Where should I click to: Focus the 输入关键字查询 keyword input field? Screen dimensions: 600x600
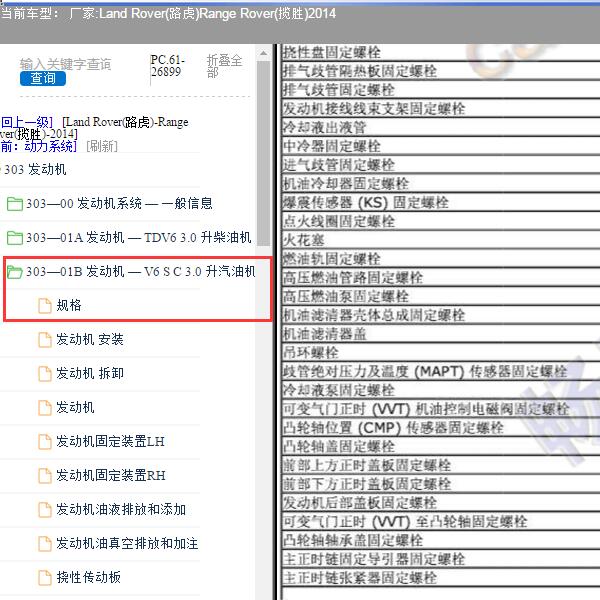point(65,64)
